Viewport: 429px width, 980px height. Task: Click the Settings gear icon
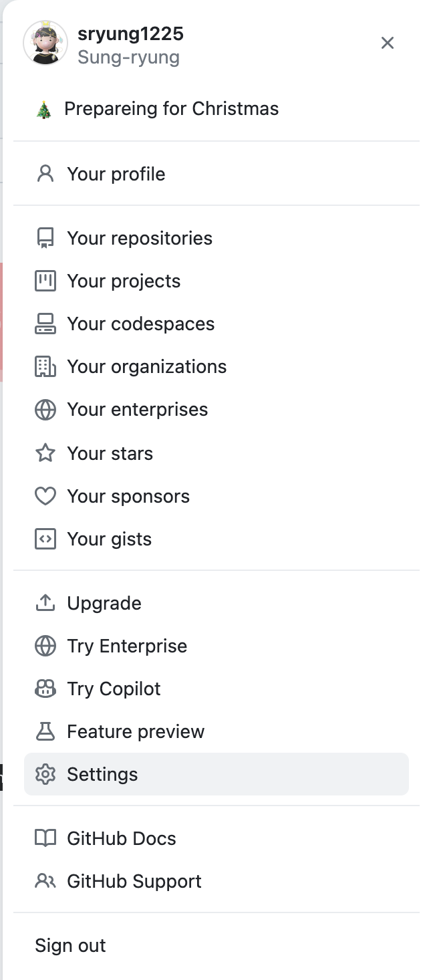[x=45, y=775]
